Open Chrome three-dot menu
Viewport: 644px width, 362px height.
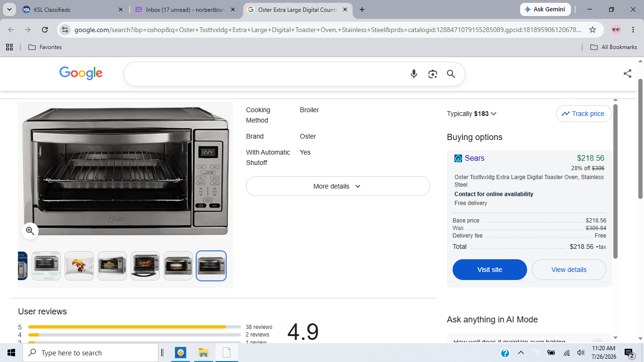coord(633,30)
